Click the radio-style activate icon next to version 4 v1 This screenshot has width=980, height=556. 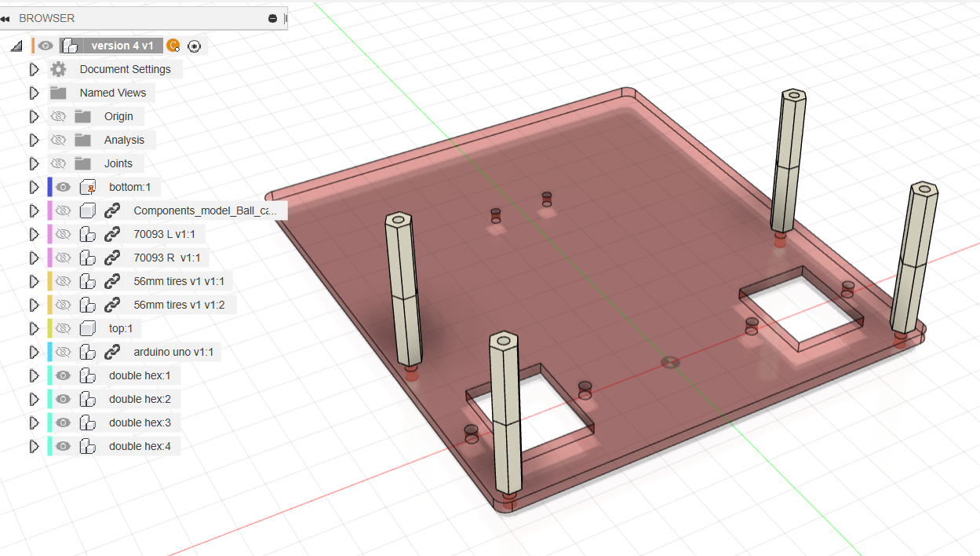coord(195,46)
